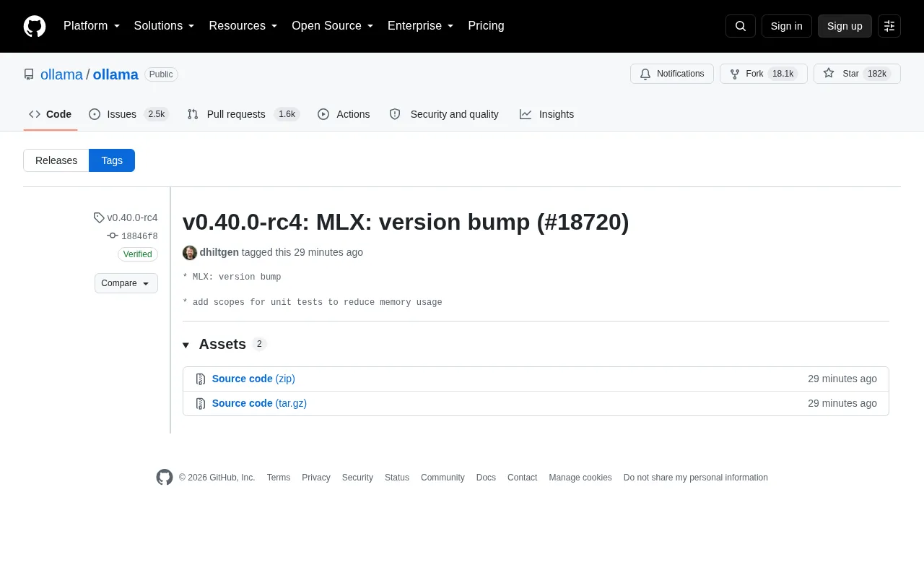This screenshot has width=924, height=578.
Task: Open the ollama owner link
Action: pos(61,74)
